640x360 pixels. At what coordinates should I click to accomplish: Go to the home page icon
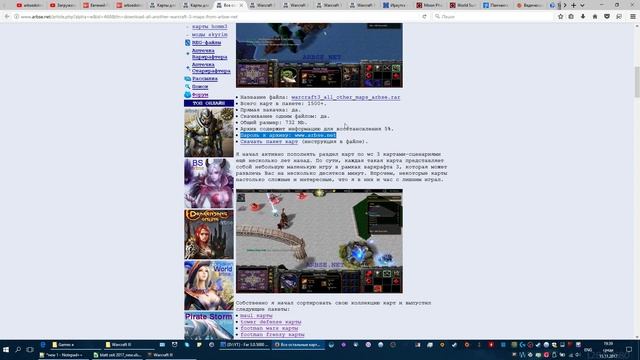point(595,17)
